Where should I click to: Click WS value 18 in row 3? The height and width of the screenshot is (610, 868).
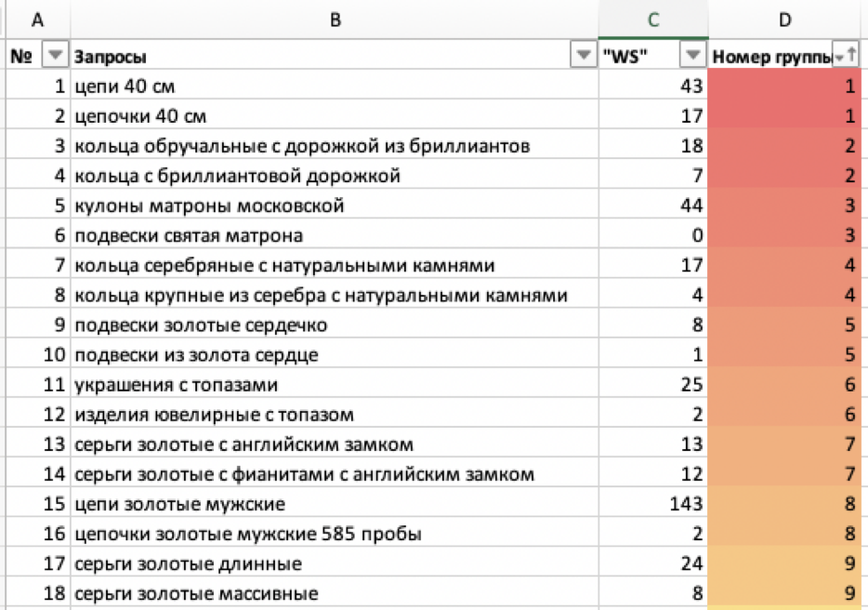[x=653, y=146]
